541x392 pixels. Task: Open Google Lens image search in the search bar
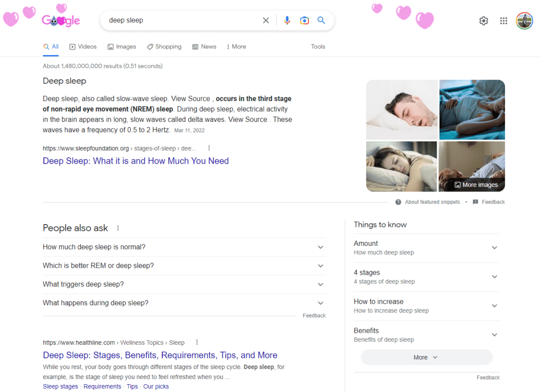tap(304, 20)
